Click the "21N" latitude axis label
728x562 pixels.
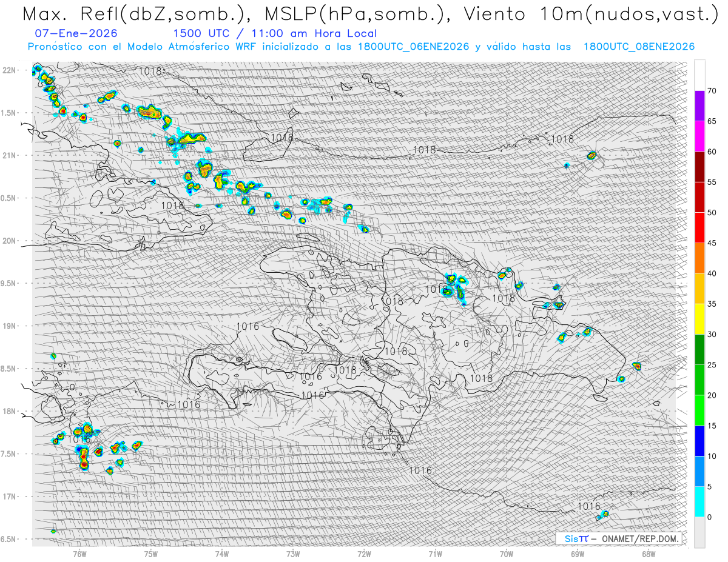pyautogui.click(x=10, y=155)
